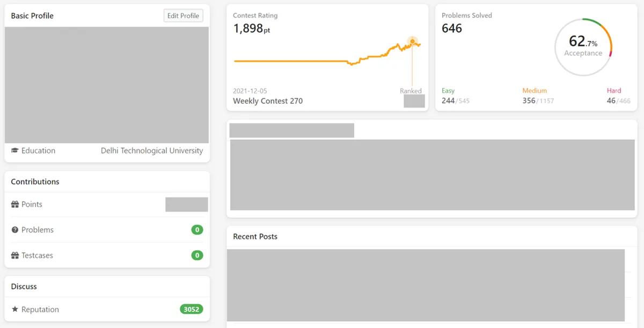The width and height of the screenshot is (644, 328).
Task: Click the green Testcases count badge
Action: 197,256
